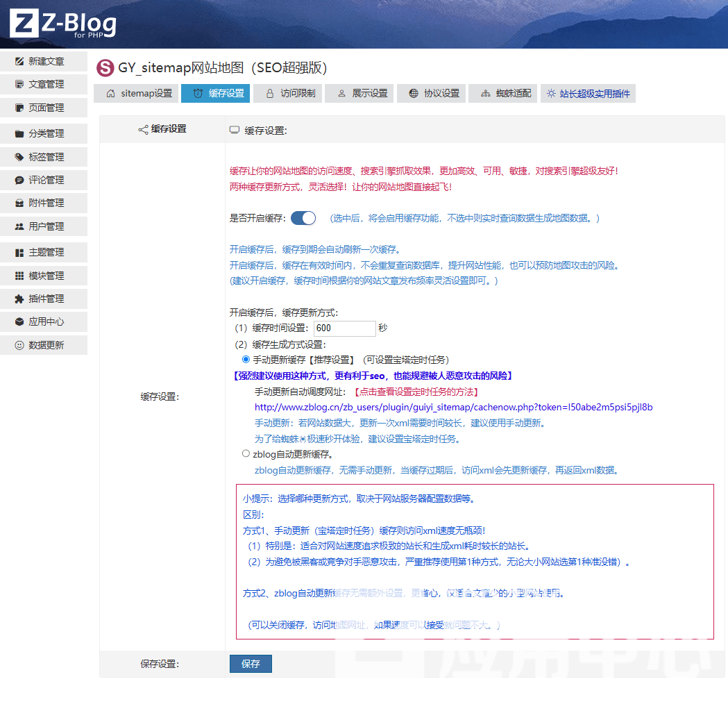Click the comment management bubble icon
728x711 pixels.
19,180
